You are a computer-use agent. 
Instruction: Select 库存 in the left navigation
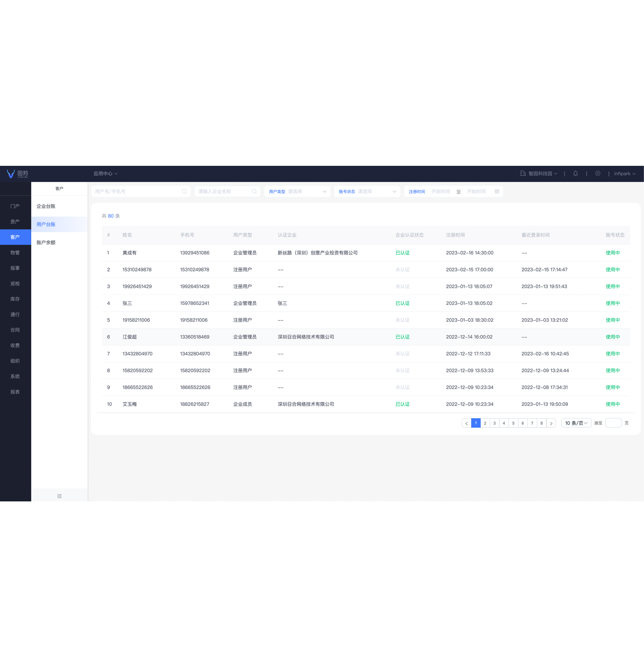point(15,299)
